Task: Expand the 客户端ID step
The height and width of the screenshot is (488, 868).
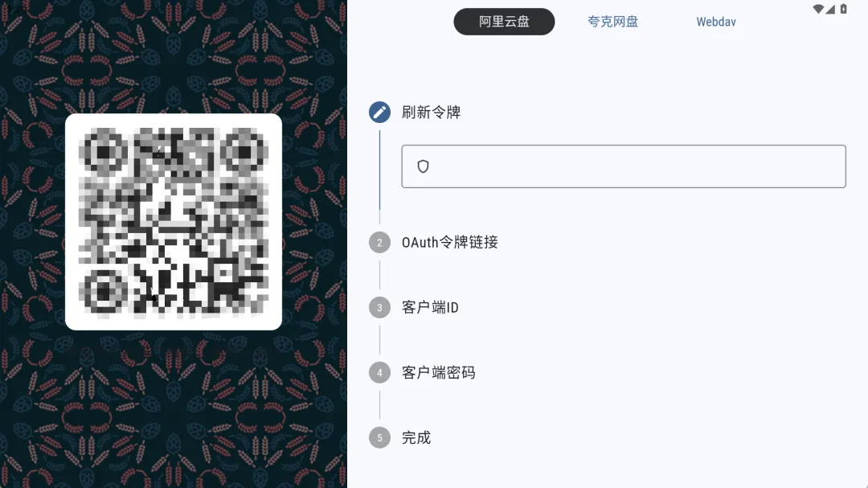Action: (x=430, y=307)
